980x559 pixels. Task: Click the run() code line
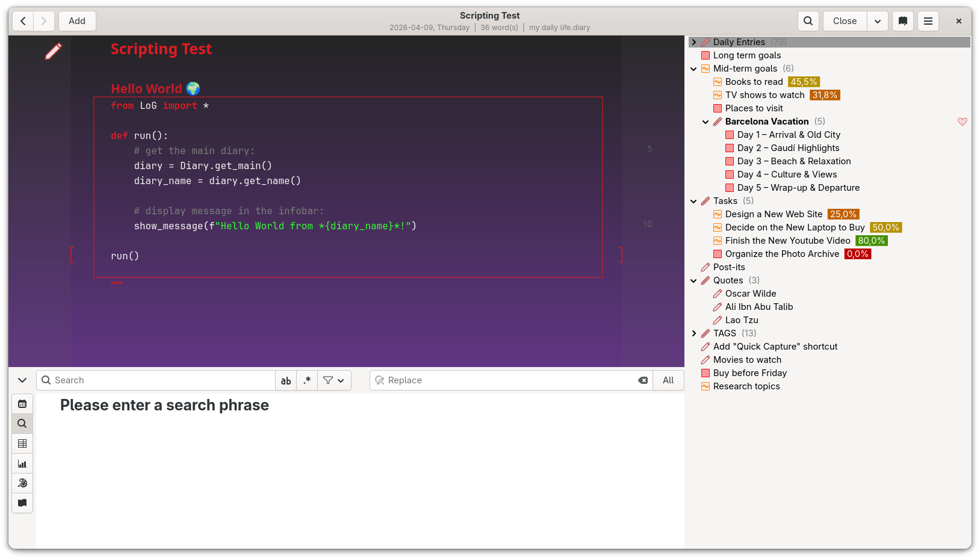pos(125,256)
